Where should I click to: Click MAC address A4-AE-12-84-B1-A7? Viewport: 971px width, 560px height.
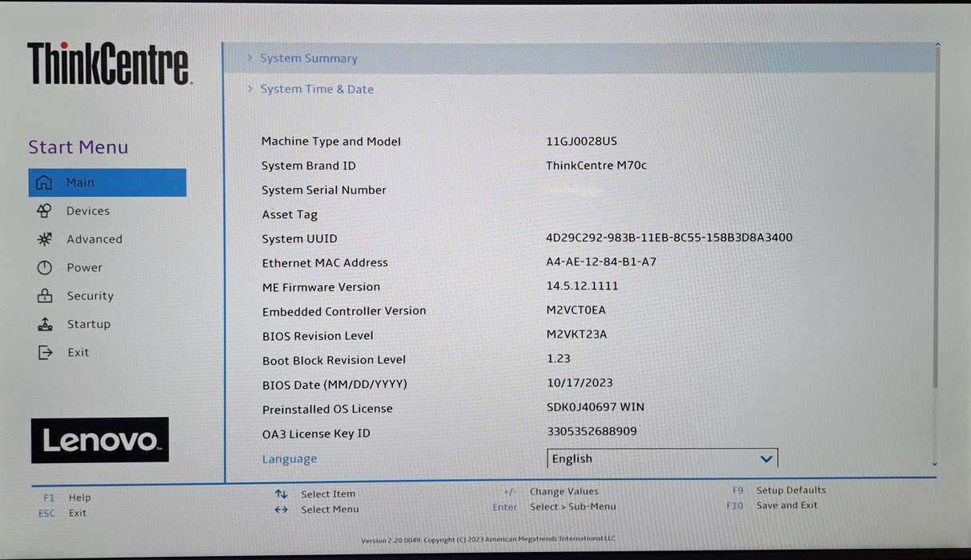pyautogui.click(x=601, y=262)
